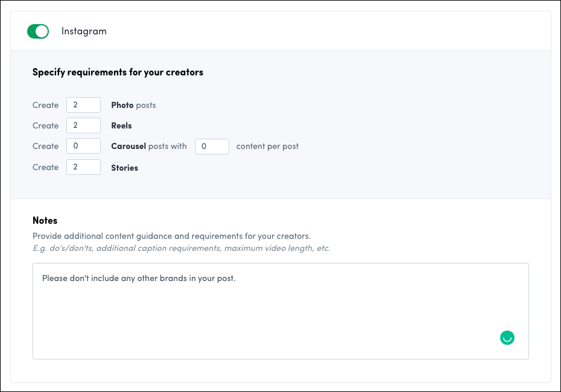
Task: Click the Instagram label beside the switch
Action: pyautogui.click(x=84, y=31)
